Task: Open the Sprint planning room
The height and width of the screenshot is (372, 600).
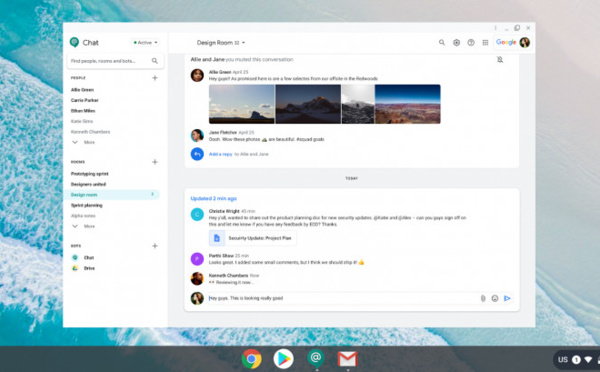Action: click(x=86, y=205)
